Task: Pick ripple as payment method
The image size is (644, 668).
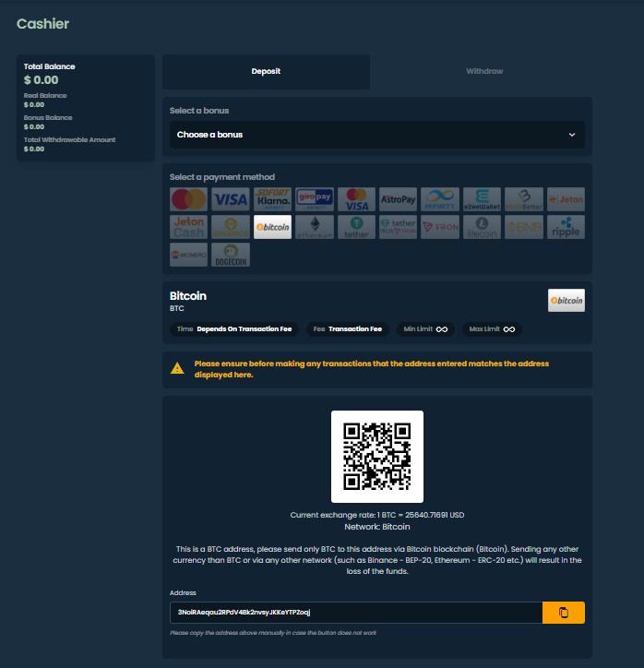Action: point(566,227)
